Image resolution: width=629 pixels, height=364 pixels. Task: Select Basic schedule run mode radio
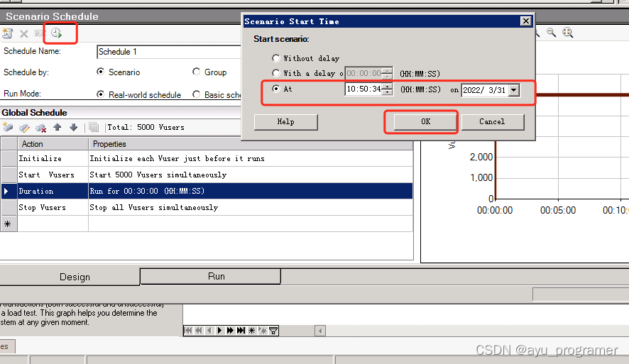click(x=196, y=94)
